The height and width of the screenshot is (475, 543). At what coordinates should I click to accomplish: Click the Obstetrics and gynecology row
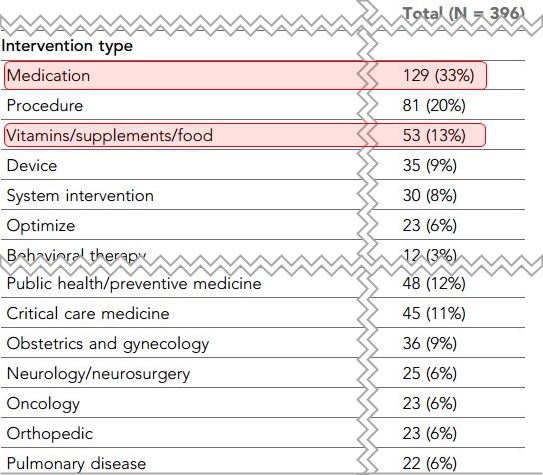263,343
